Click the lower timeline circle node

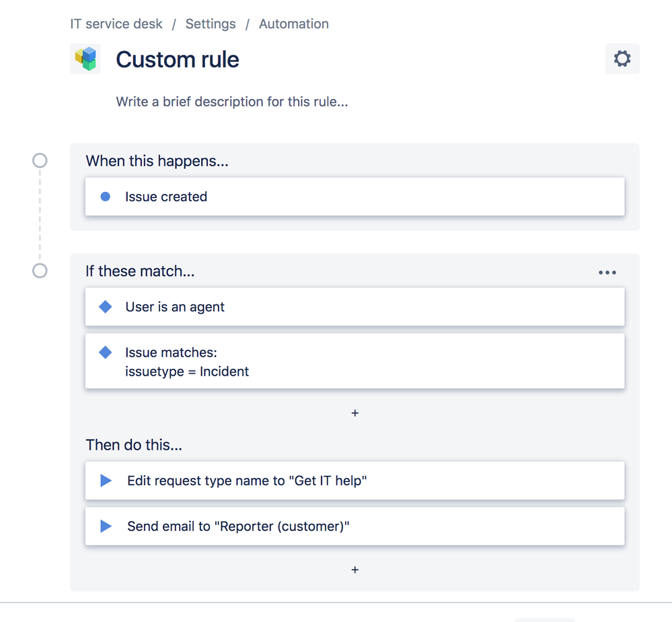(x=39, y=271)
